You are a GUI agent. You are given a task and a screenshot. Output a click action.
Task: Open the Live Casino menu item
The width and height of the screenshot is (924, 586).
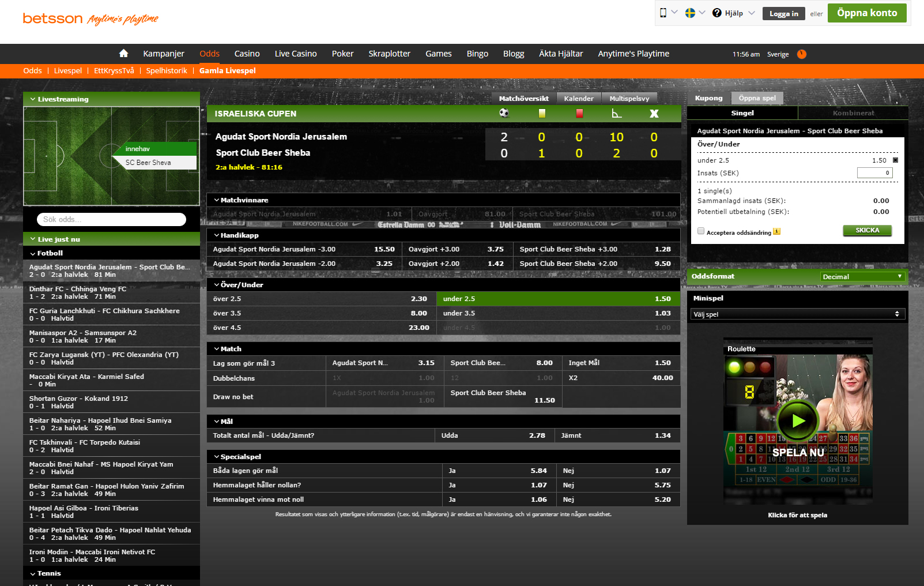tap(296, 54)
